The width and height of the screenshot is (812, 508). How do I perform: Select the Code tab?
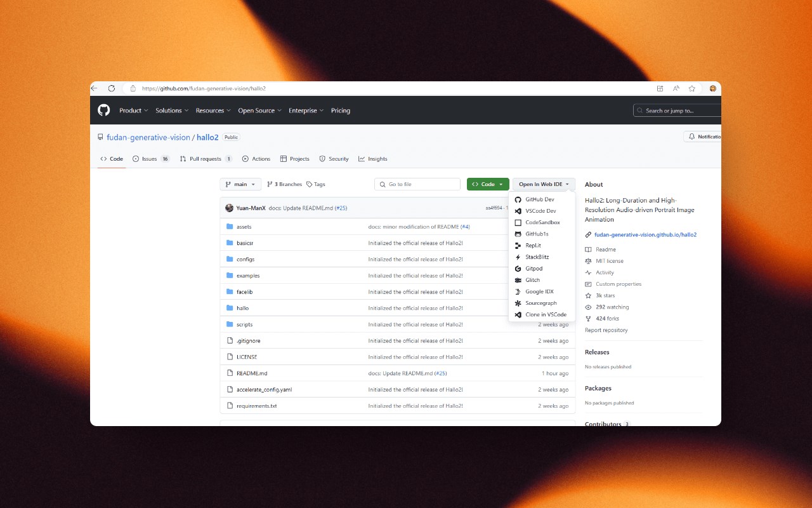pos(112,159)
